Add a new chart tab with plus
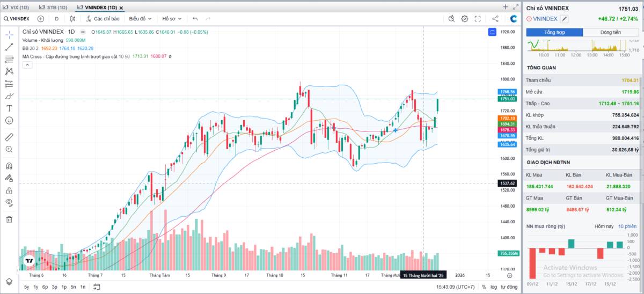 coord(506,7)
